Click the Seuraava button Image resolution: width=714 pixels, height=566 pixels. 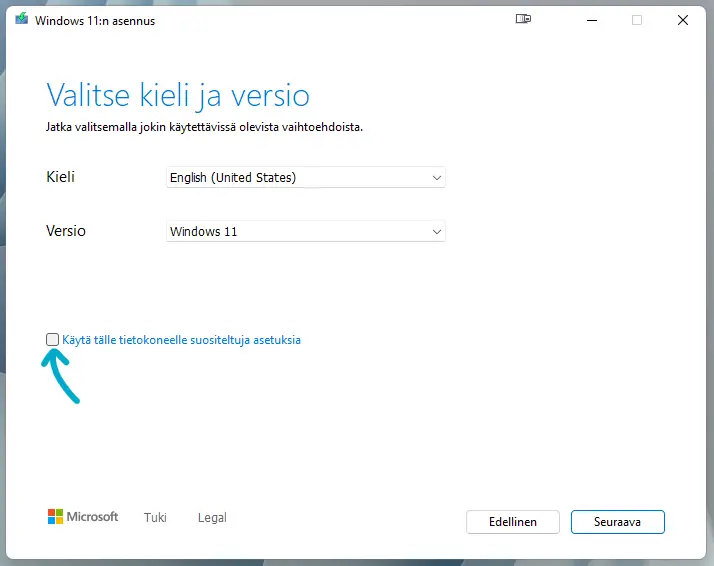click(617, 521)
